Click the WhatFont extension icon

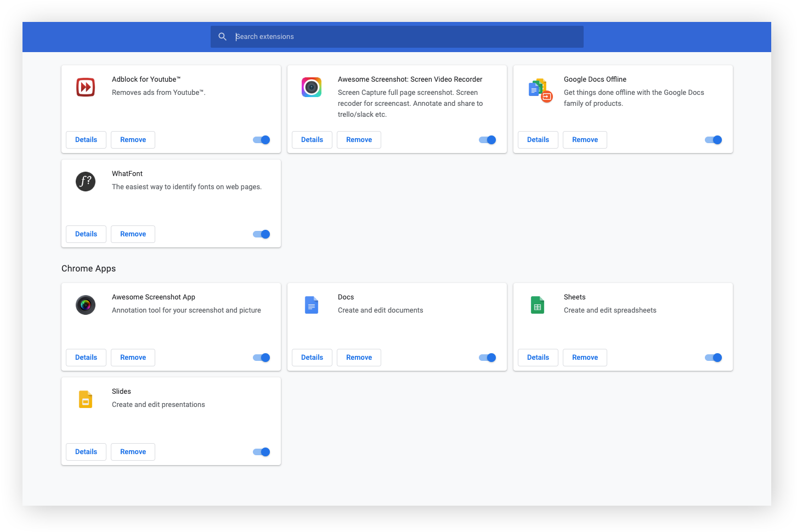pos(86,181)
